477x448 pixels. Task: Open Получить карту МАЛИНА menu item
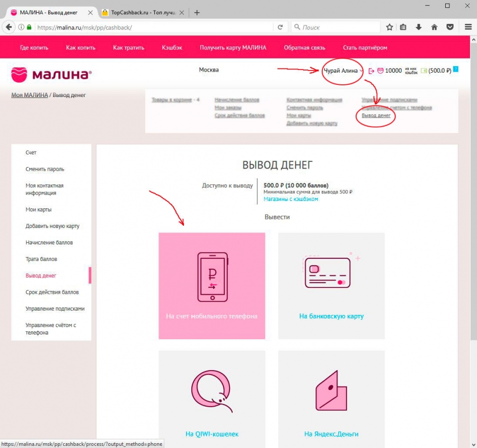(x=233, y=48)
